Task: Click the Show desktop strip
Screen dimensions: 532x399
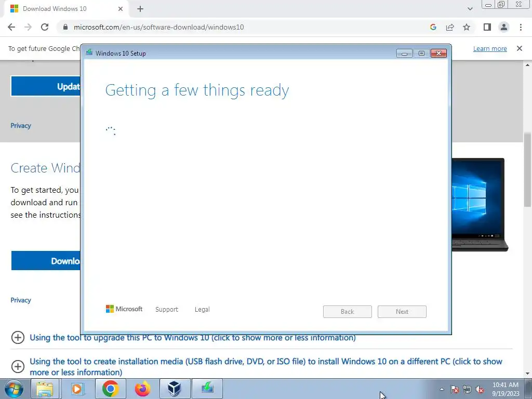Action: (528, 389)
